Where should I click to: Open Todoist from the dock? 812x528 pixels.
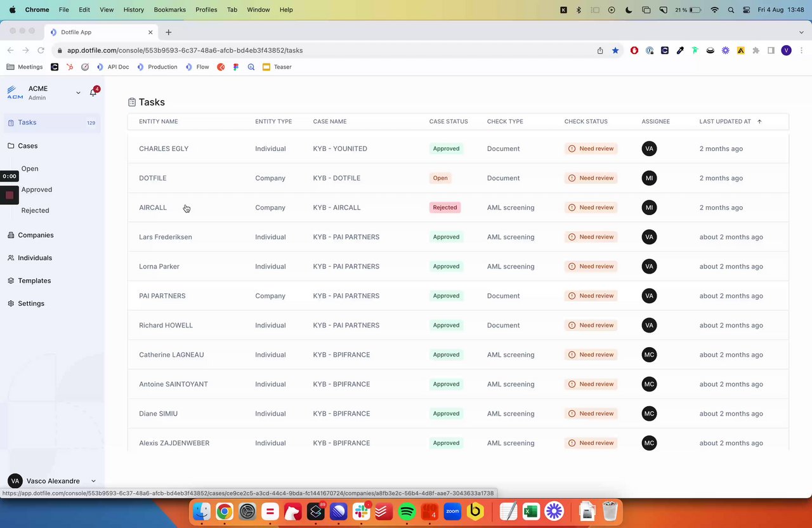pyautogui.click(x=384, y=511)
